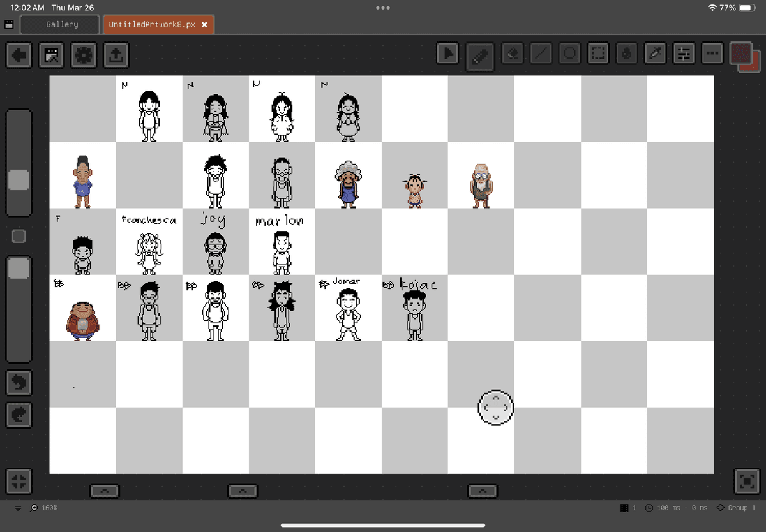This screenshot has width=766, height=532.
Task: Expand the rightmost bottom panel chevron
Action: tap(482, 491)
